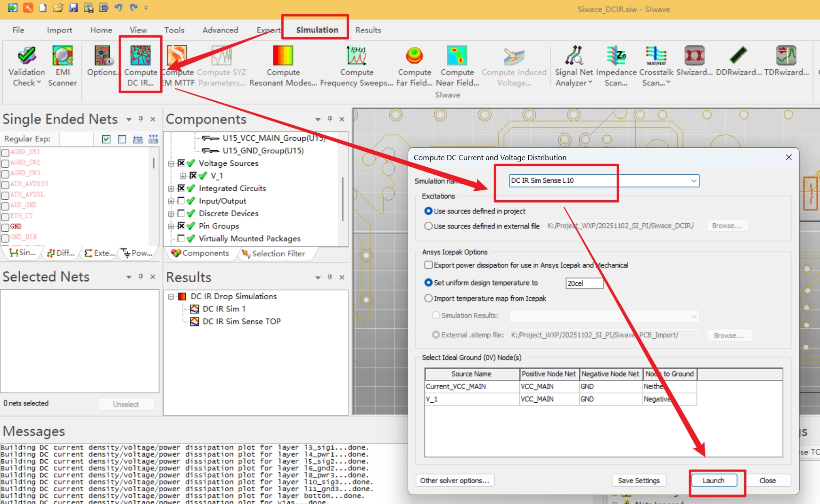Switch to the Results ribbon tab
Screen dimensions: 820x504
click(368, 30)
